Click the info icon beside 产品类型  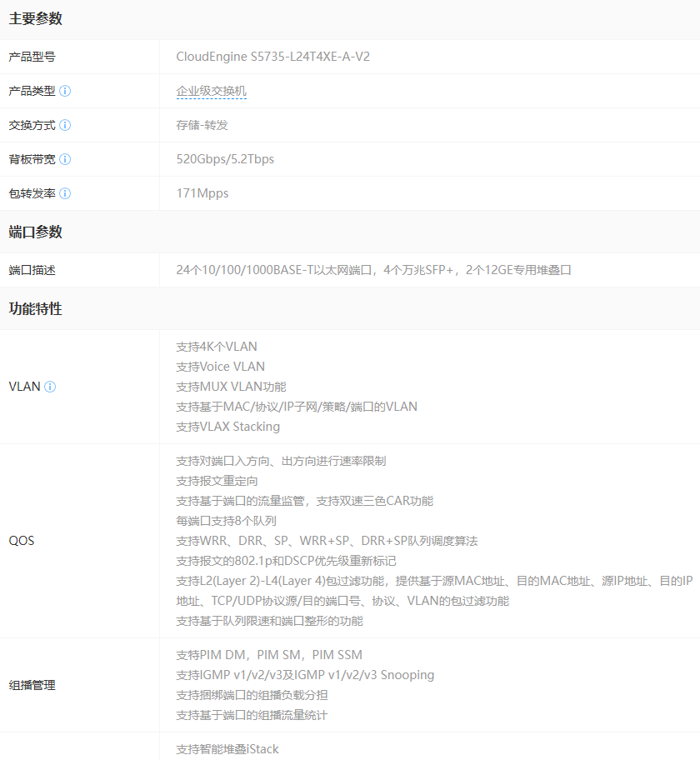tap(65, 91)
